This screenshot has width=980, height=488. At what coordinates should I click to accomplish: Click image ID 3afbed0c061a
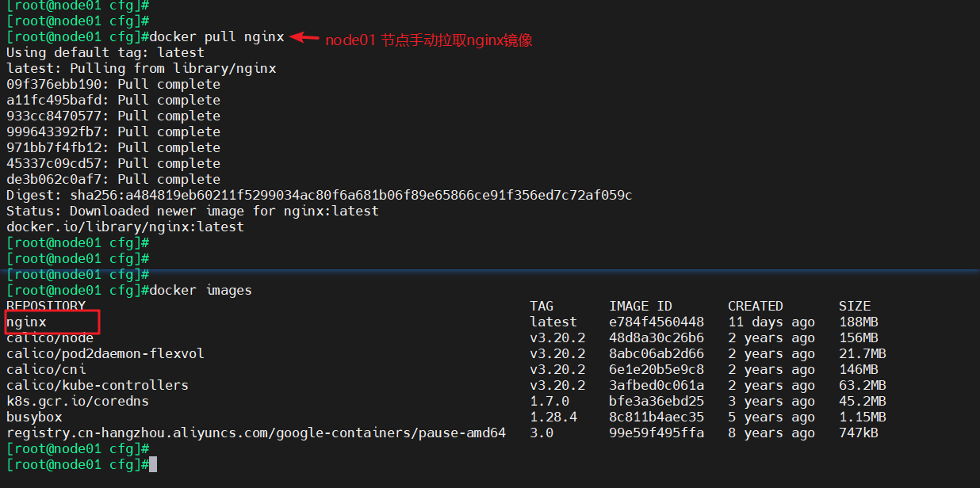657,385
